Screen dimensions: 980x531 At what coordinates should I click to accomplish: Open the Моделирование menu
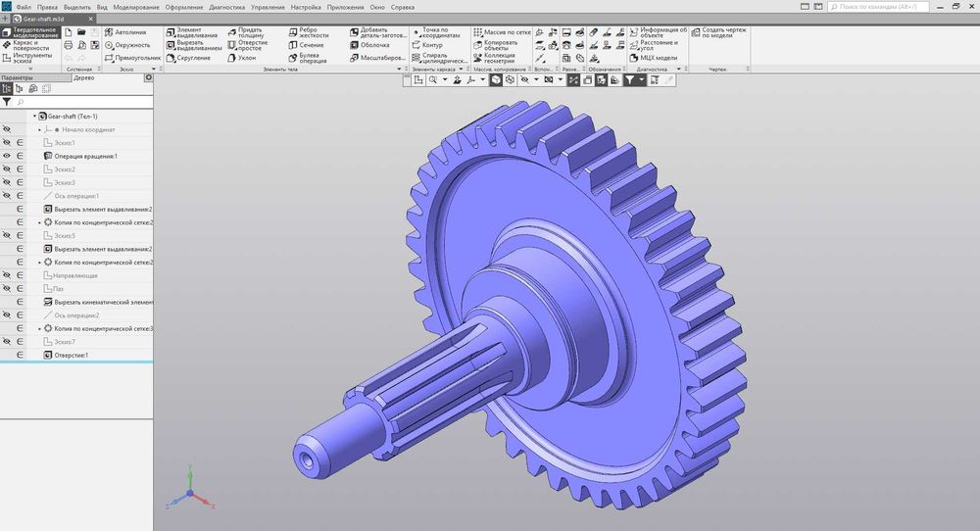[x=136, y=7]
